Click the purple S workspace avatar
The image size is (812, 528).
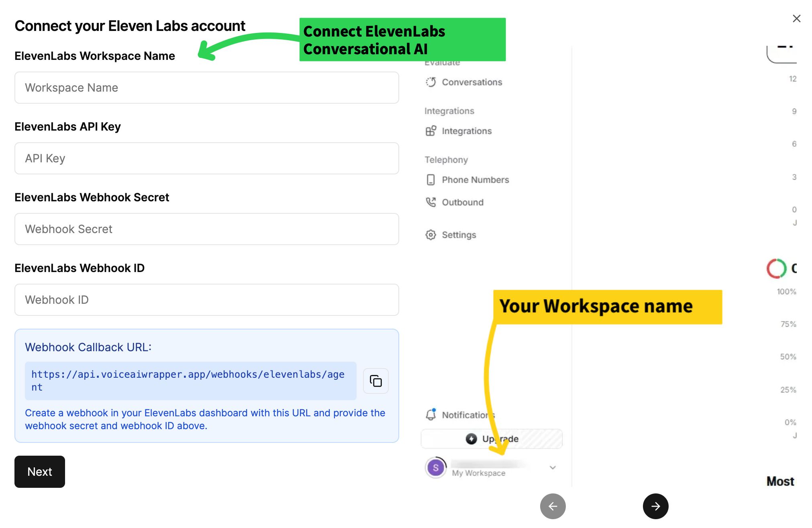coord(436,468)
